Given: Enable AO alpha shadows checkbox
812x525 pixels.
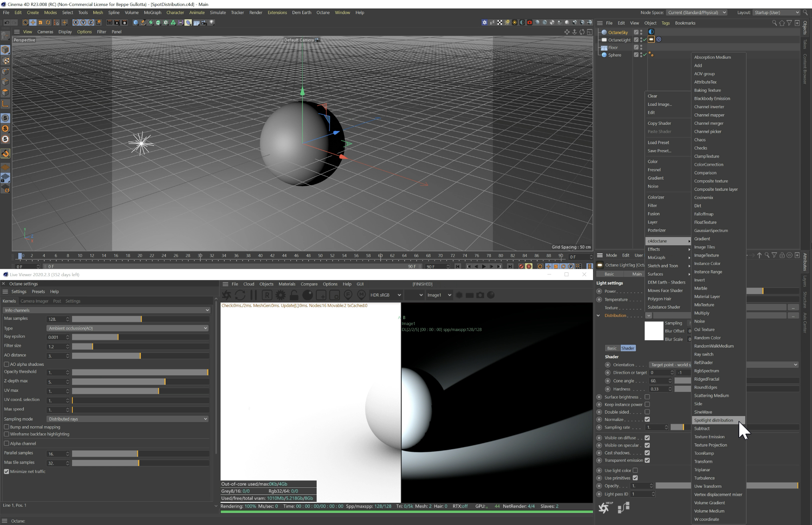Looking at the screenshot, I should (7, 364).
